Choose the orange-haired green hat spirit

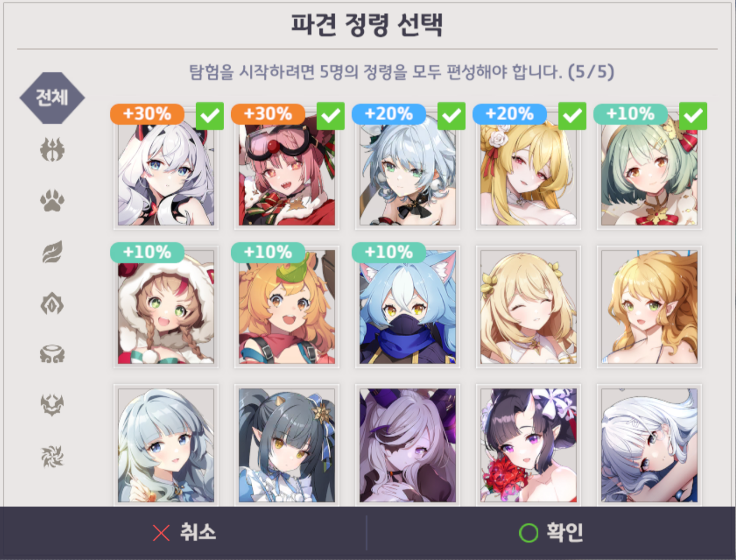click(287, 307)
